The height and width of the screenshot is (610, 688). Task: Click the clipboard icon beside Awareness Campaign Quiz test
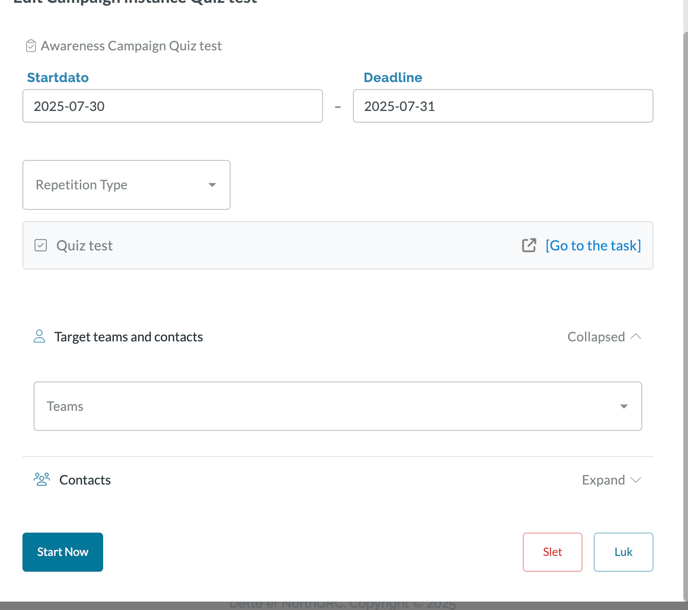click(31, 46)
